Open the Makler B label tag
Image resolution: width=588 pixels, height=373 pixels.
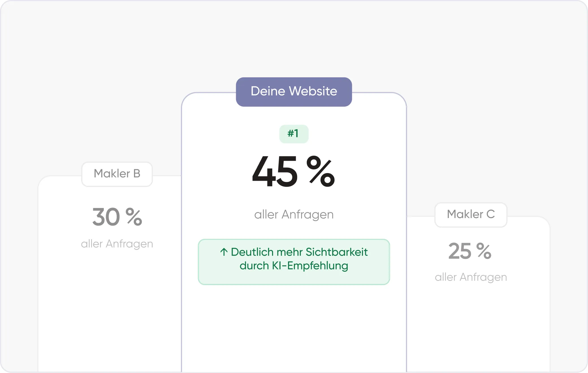pos(117,174)
